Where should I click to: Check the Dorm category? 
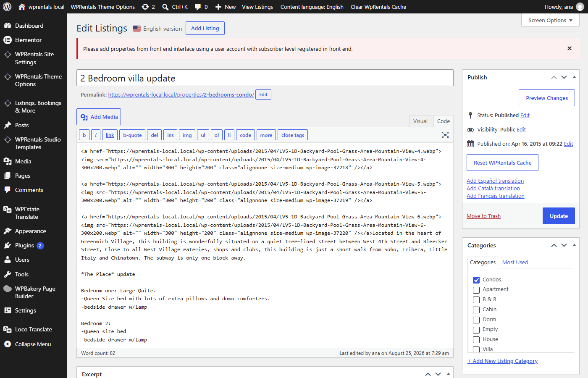click(476, 320)
